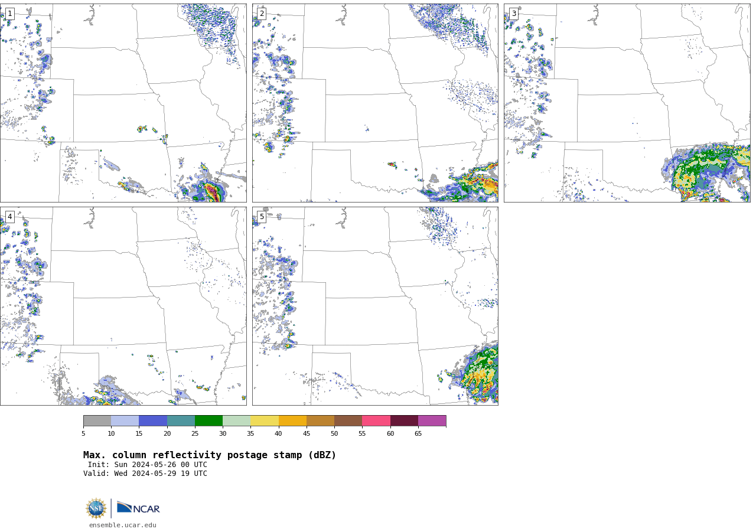Image resolution: width=756 pixels, height=532 pixels.
Task: Select the dark green 25-30 dBZ swatch
Action: point(208,420)
